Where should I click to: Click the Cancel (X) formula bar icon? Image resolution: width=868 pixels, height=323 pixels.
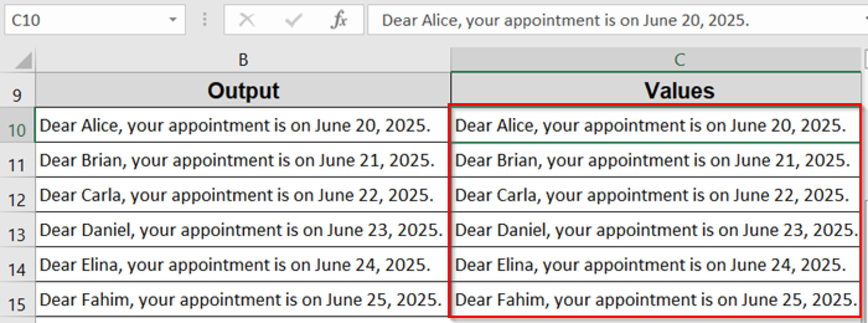point(247,20)
